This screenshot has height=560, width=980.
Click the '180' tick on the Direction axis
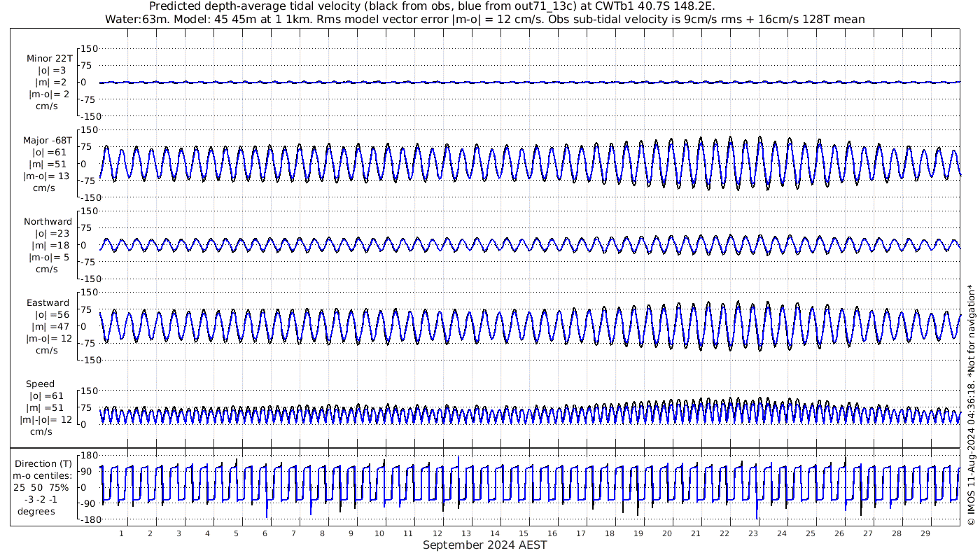tap(88, 455)
